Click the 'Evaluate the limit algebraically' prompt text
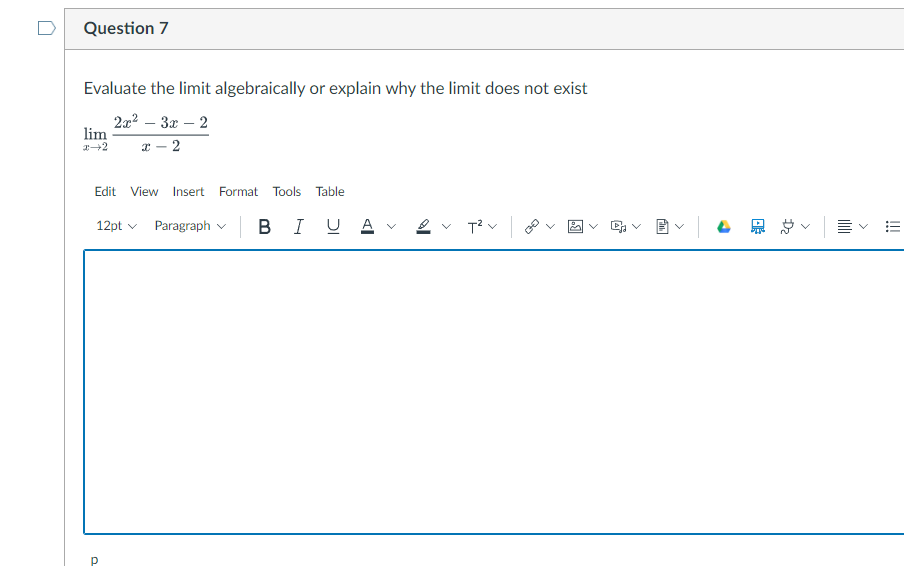Screen dimensions: 904x566 coord(335,88)
